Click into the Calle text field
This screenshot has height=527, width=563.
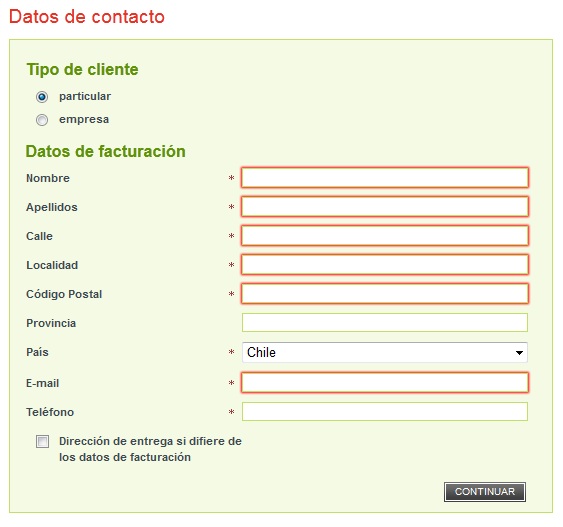pos(385,235)
